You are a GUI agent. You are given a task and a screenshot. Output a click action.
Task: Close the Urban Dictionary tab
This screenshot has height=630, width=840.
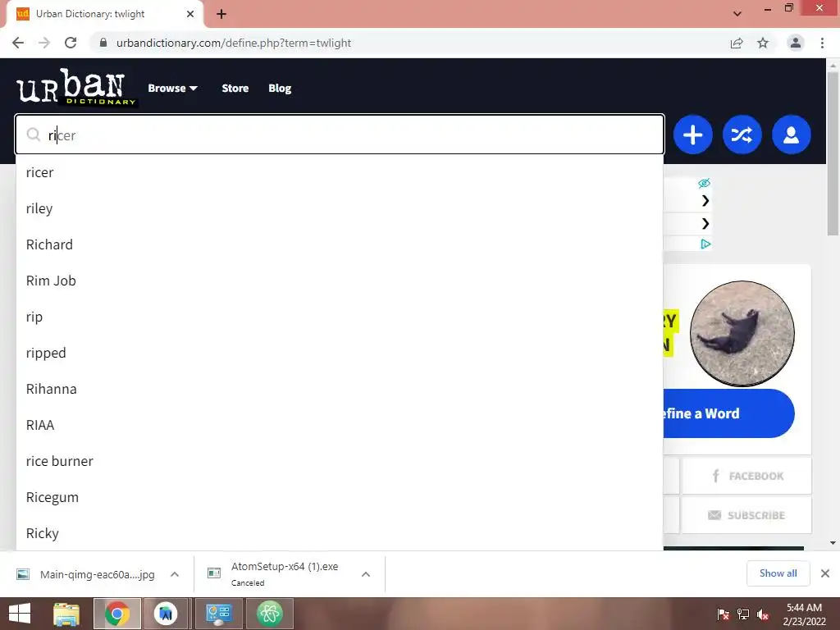190,14
